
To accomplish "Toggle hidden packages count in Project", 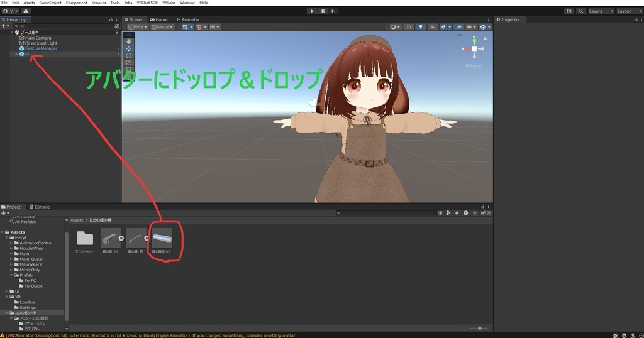I will coord(486,213).
